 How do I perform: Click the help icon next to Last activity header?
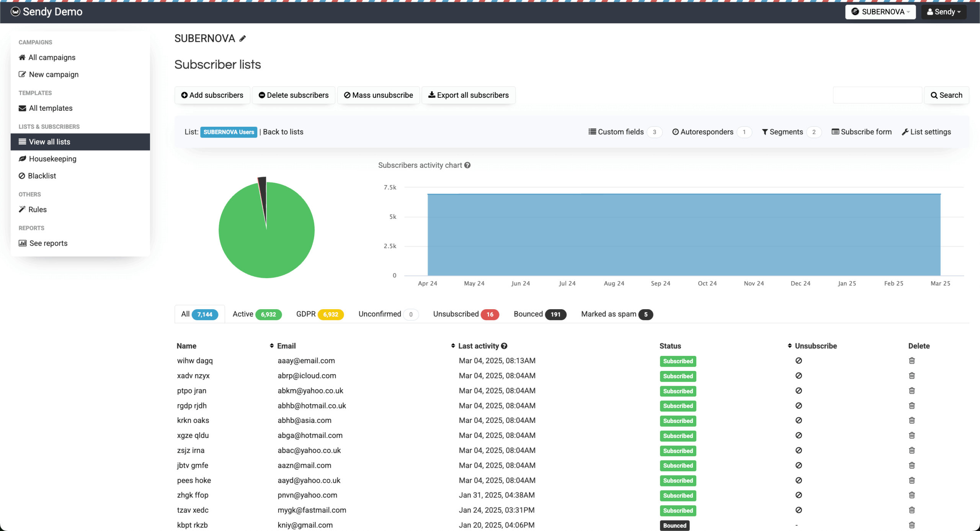click(x=504, y=346)
